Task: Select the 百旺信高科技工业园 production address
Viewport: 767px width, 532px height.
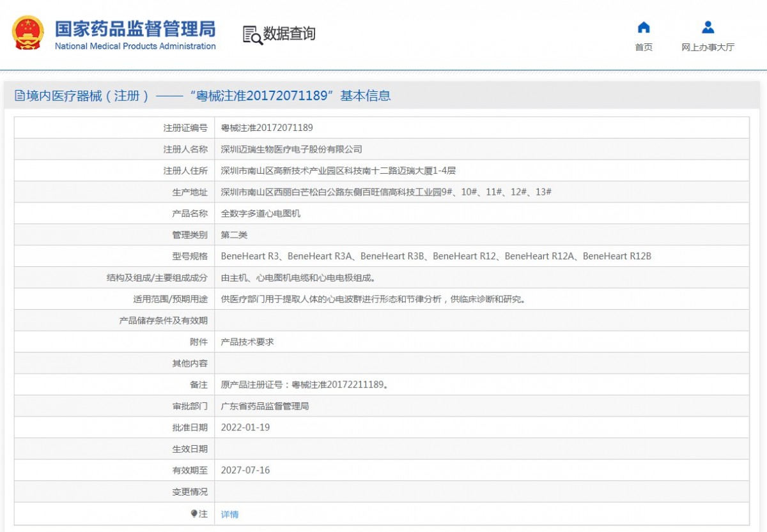Action: click(x=386, y=192)
